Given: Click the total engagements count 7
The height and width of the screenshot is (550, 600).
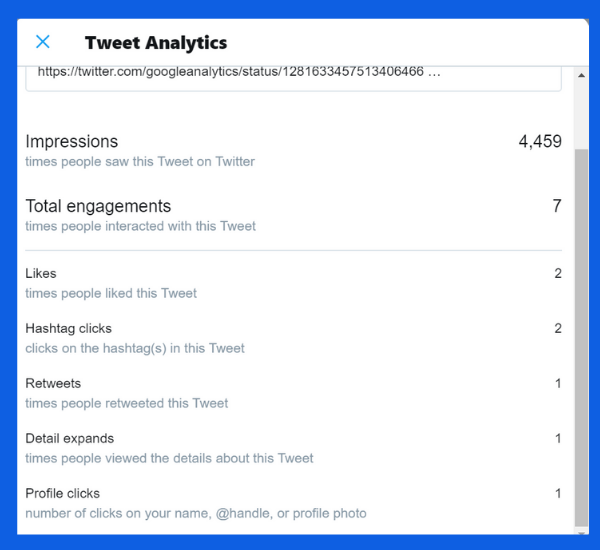Looking at the screenshot, I should pyautogui.click(x=557, y=206).
